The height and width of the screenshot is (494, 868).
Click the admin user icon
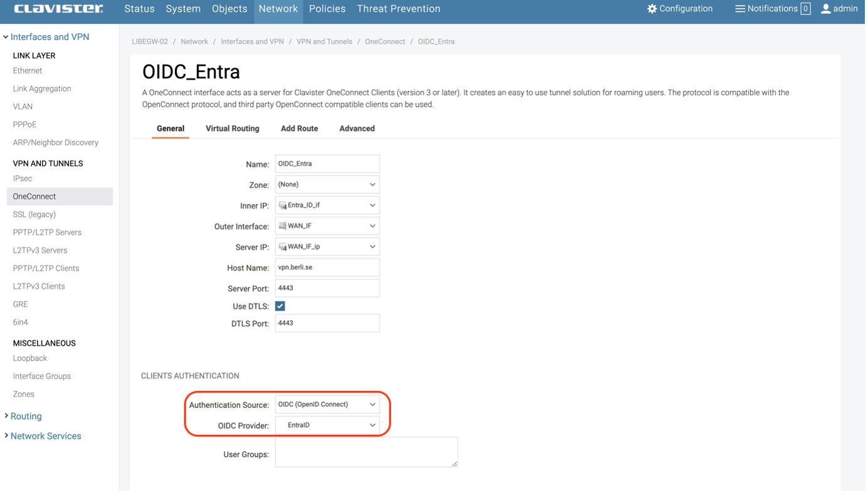pyautogui.click(x=826, y=9)
